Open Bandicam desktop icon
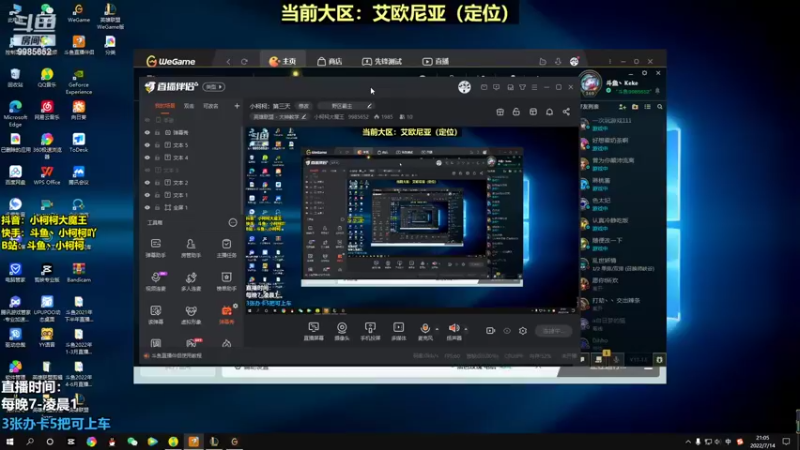800x450 pixels. click(79, 272)
